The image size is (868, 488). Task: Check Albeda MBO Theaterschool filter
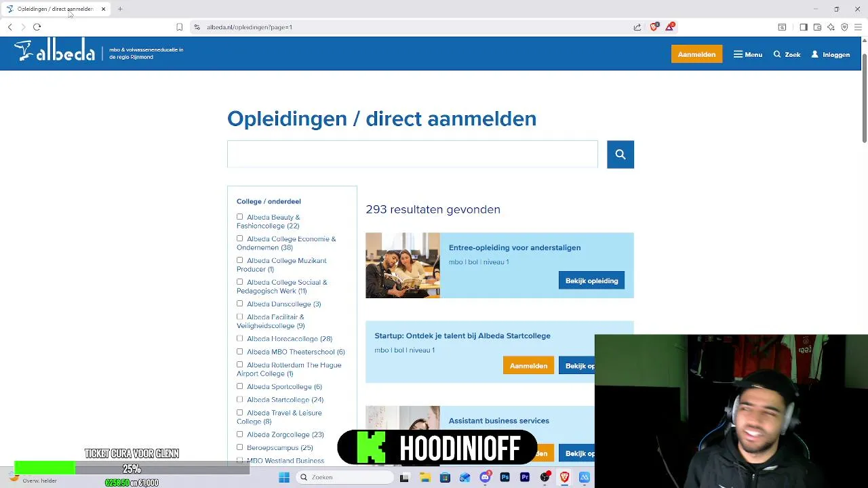click(239, 352)
